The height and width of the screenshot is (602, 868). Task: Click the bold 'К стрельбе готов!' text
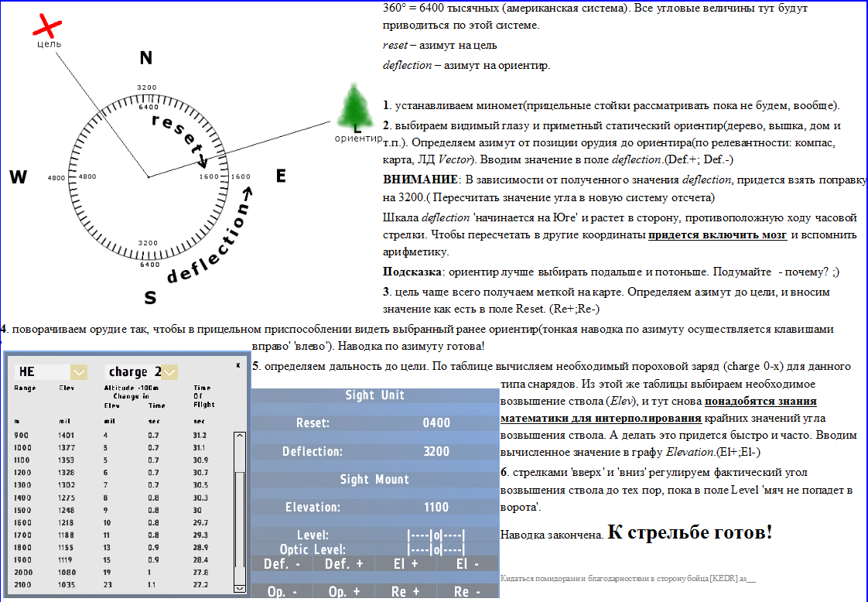click(x=690, y=532)
